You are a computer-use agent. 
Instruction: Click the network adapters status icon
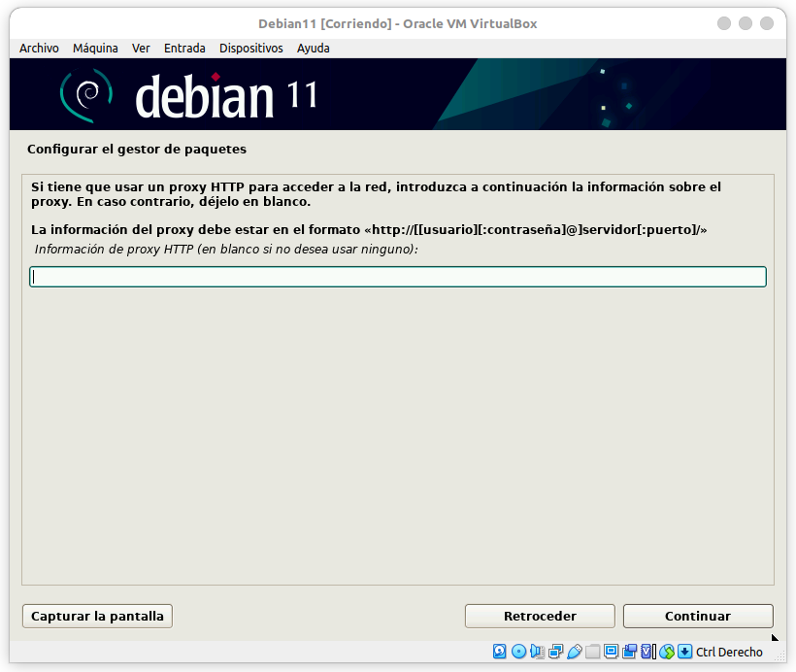pyautogui.click(x=556, y=652)
